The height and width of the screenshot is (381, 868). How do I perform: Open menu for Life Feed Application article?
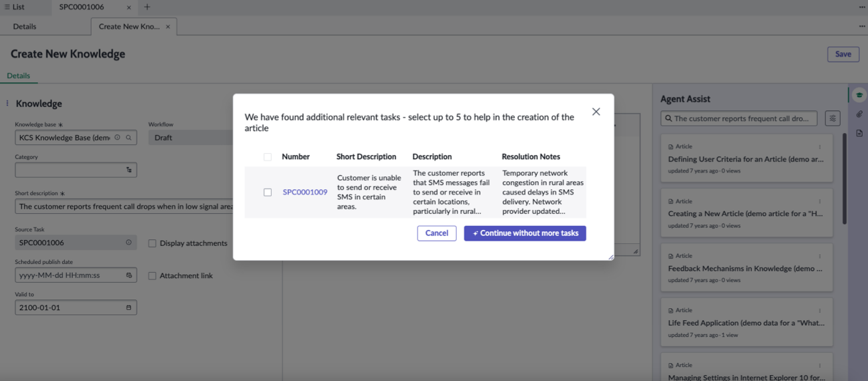[820, 310]
